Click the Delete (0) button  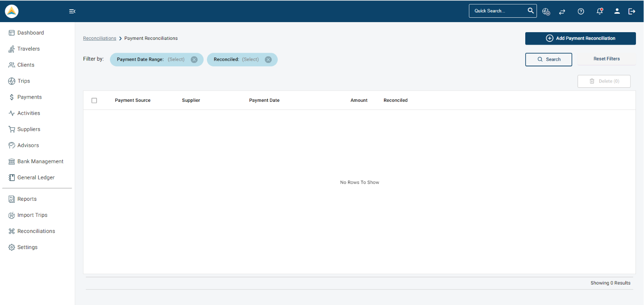604,81
